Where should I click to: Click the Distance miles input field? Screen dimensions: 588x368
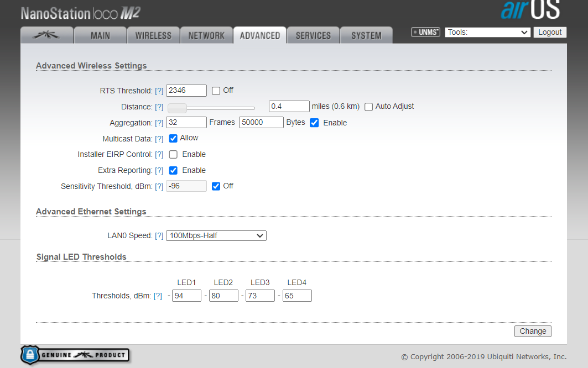click(289, 107)
